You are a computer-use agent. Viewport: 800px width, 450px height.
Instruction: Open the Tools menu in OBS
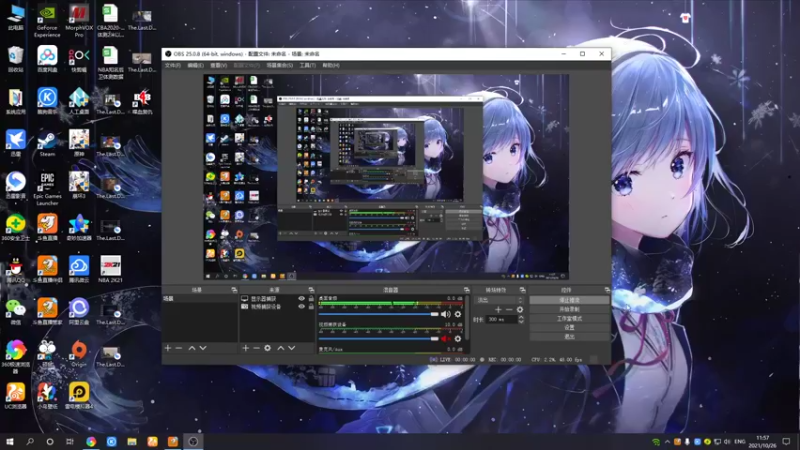pyautogui.click(x=307, y=65)
